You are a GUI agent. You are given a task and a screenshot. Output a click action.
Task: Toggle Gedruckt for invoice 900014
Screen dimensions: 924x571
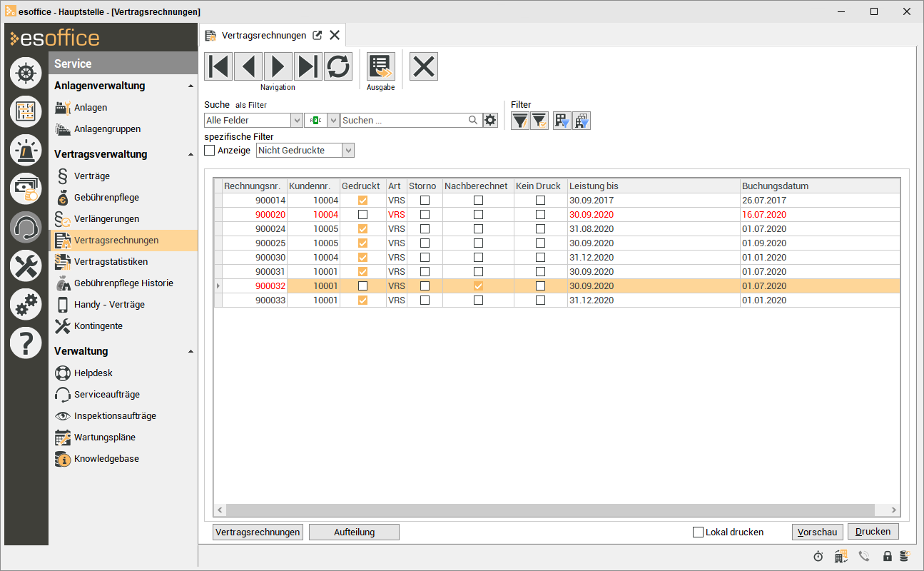362,201
